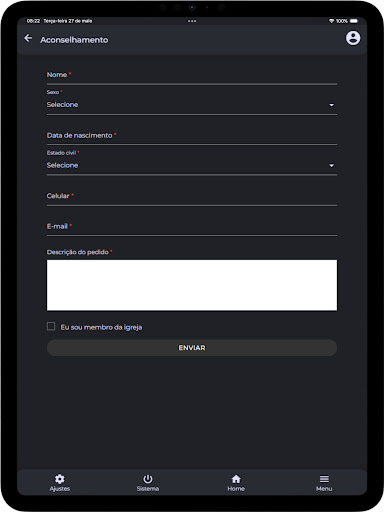Select the Ajustes tab label
The width and height of the screenshot is (384, 512).
click(60, 489)
